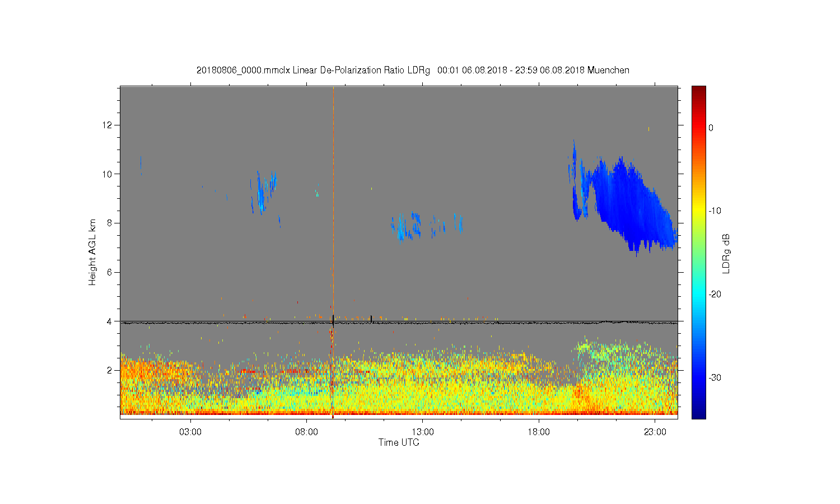Select the 13:00 time tick label
Screen dimensions: 840x504
tap(423, 432)
